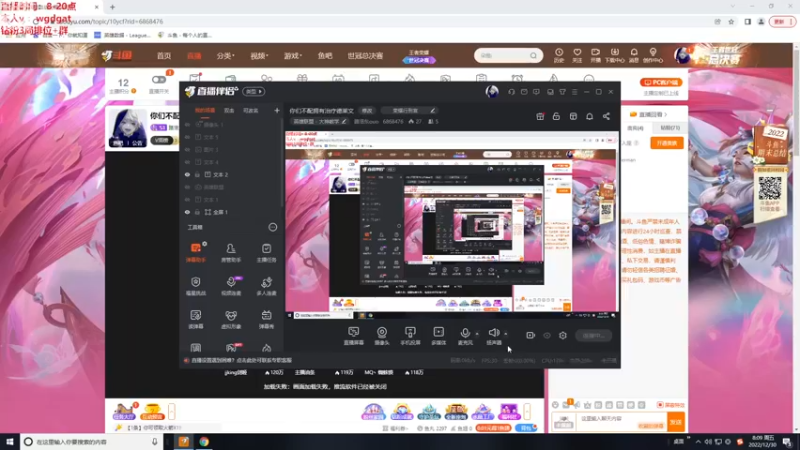Switch to the third scene tab
This screenshot has width=800, height=450.
click(x=251, y=110)
